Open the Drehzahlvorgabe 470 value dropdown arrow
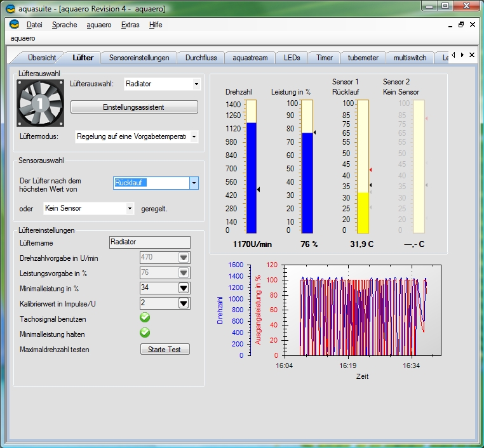484x448 pixels. click(x=184, y=257)
